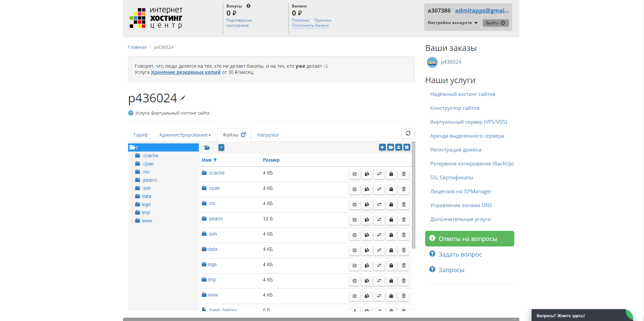This screenshot has height=321, width=644.
Task: Delete the .ccache folder with trash icon
Action: coord(403,174)
